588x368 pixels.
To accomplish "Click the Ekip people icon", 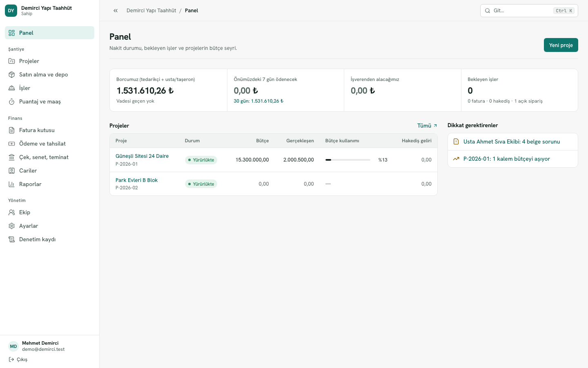I will (12, 212).
